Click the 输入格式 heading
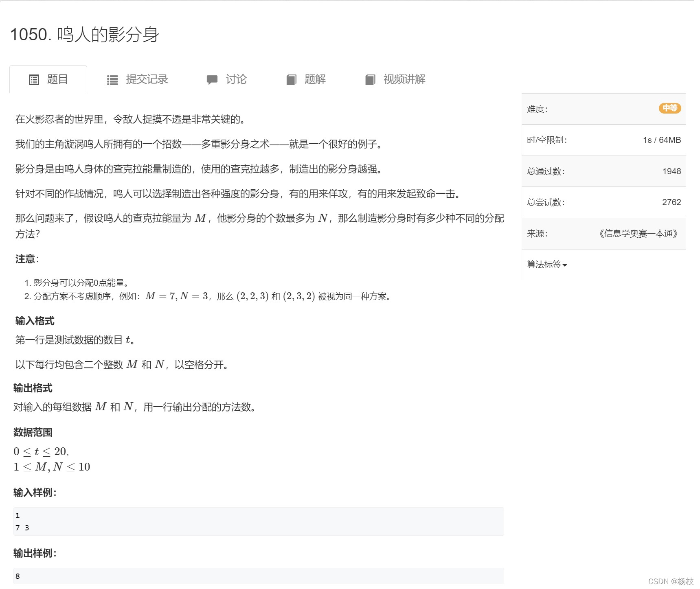 point(35,321)
